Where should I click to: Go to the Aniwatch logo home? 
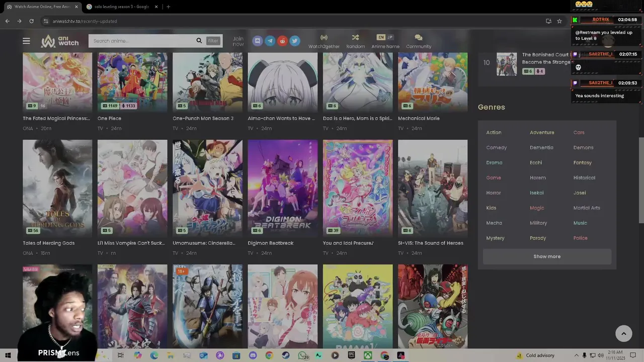click(60, 41)
